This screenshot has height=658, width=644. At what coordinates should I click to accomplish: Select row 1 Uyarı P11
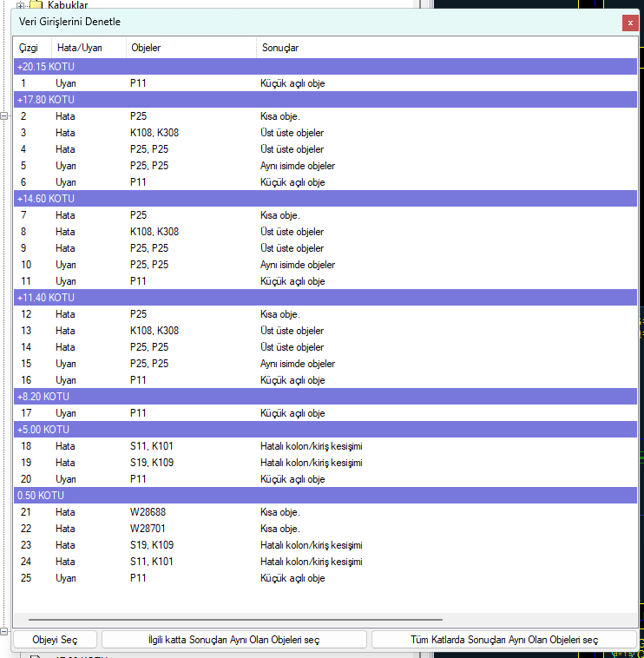(325, 83)
